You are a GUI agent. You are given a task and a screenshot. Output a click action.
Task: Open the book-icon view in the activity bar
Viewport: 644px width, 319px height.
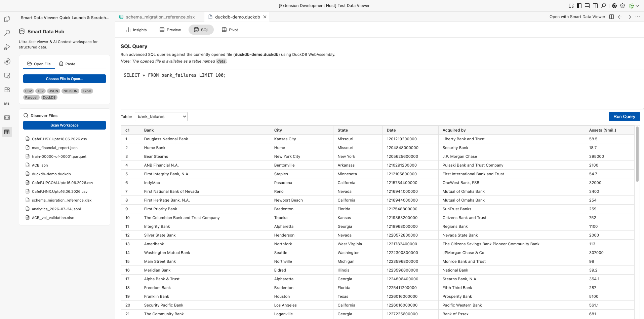coord(7,118)
